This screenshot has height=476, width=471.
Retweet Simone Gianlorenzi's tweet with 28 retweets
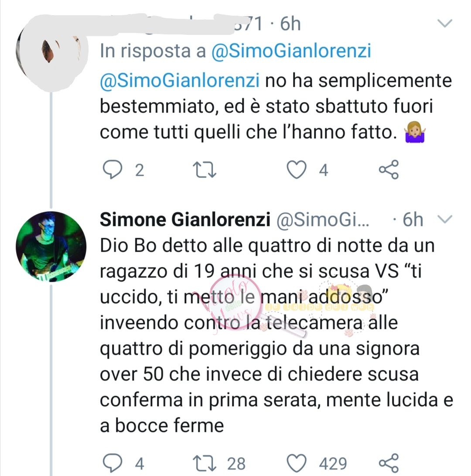pyautogui.click(x=205, y=462)
